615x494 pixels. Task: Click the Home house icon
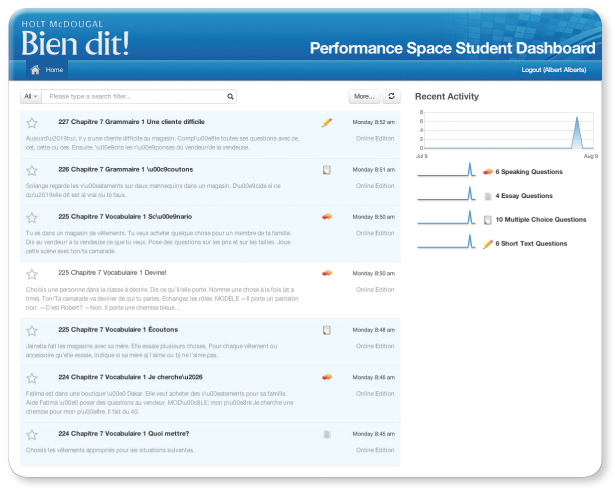point(35,70)
